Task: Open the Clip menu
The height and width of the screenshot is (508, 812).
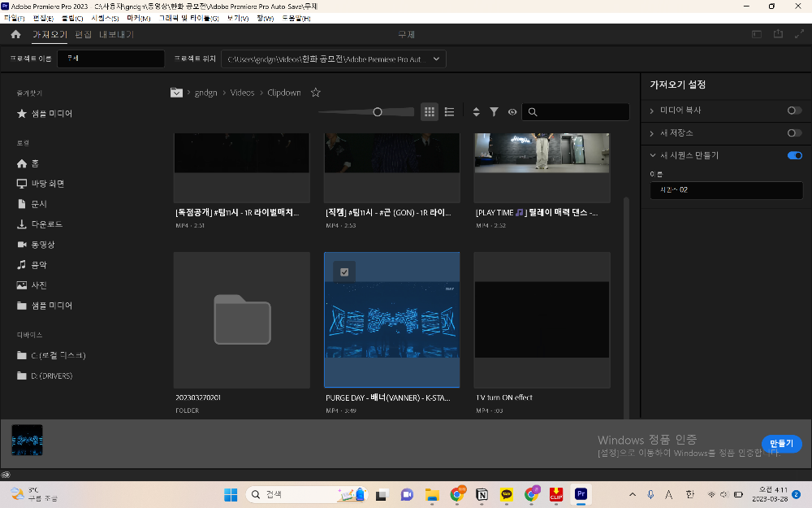Action: pyautogui.click(x=72, y=18)
